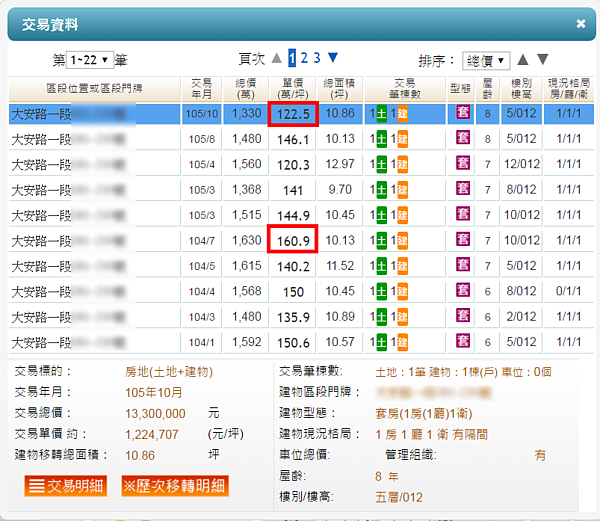The width and height of the screenshot is (600, 521).
Task: Click orange 建 icon in the 104/7 row
Action: pos(402,241)
